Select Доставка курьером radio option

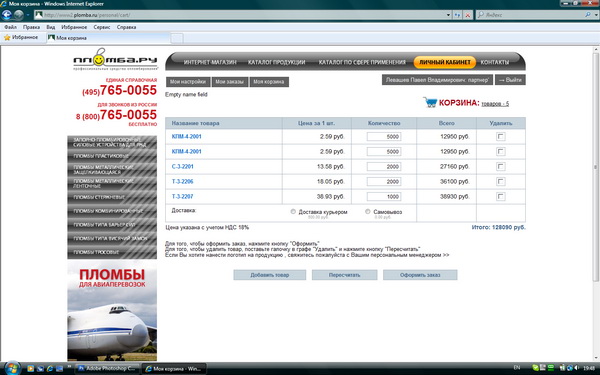293,212
